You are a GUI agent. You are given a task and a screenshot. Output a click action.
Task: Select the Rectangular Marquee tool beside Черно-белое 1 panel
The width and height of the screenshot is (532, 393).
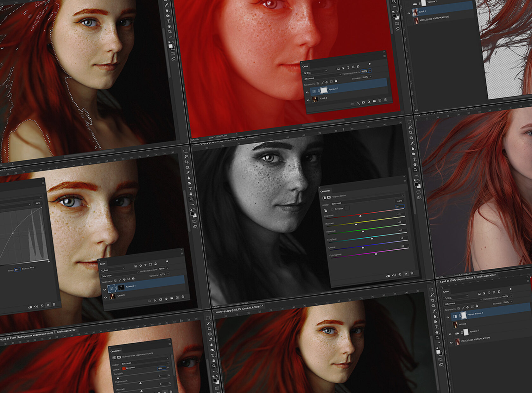431,290
